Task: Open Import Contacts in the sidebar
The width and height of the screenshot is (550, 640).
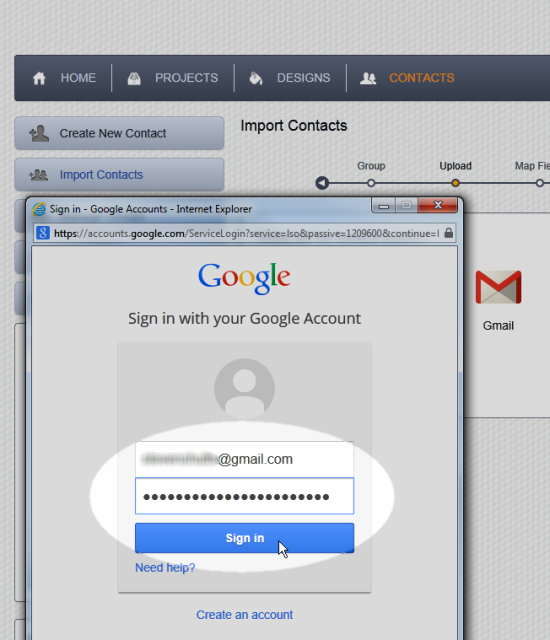Action: [x=119, y=175]
